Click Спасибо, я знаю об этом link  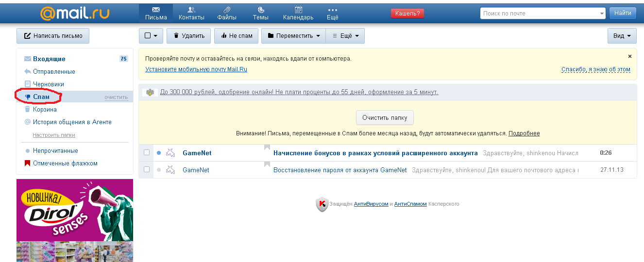tap(596, 69)
